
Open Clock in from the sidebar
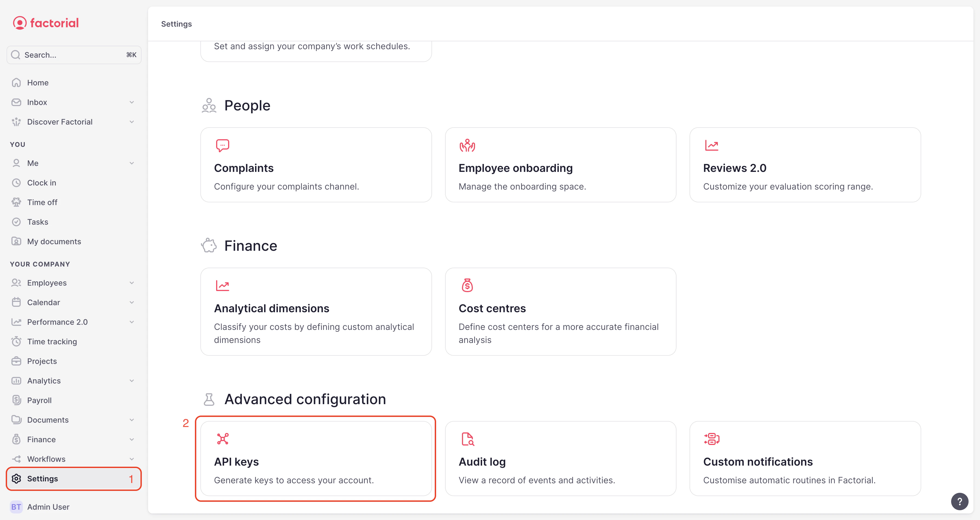click(x=41, y=182)
